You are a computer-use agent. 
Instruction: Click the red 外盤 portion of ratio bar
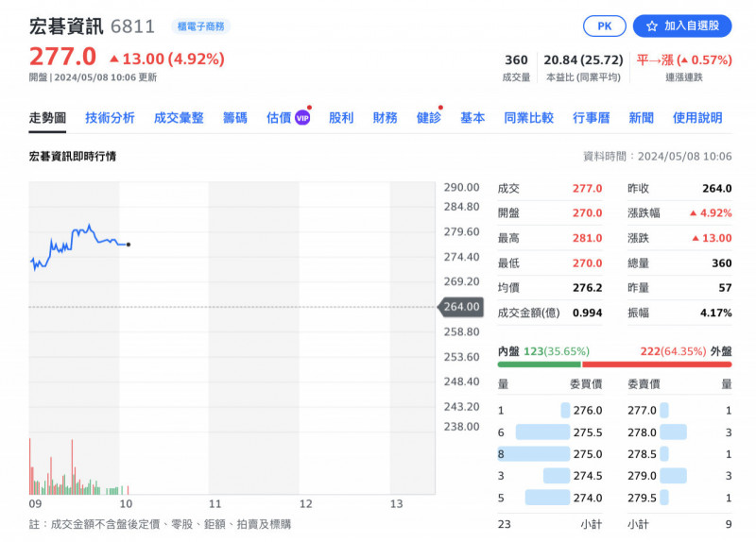click(x=657, y=364)
